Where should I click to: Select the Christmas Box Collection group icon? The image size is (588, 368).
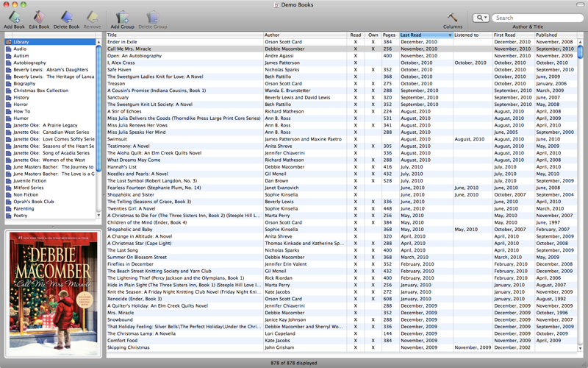9,91
